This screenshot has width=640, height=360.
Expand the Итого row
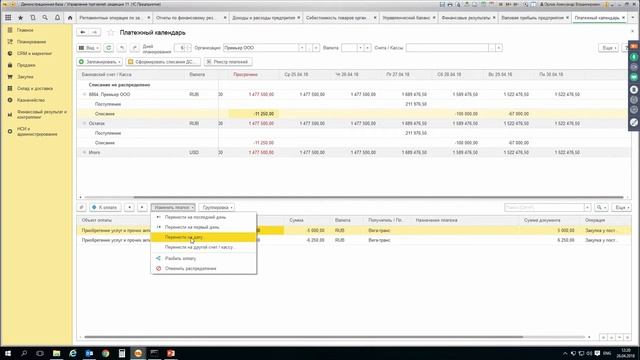84,152
